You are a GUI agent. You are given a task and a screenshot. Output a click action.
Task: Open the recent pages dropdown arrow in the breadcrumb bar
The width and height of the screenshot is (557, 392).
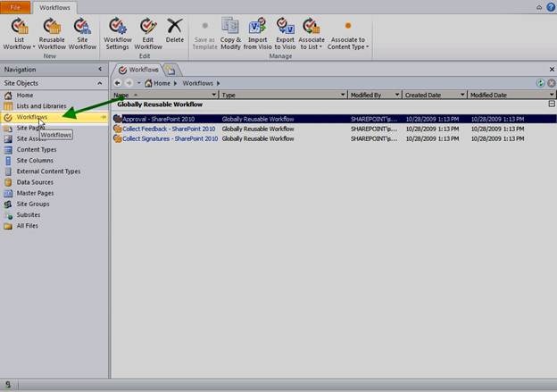(x=139, y=83)
